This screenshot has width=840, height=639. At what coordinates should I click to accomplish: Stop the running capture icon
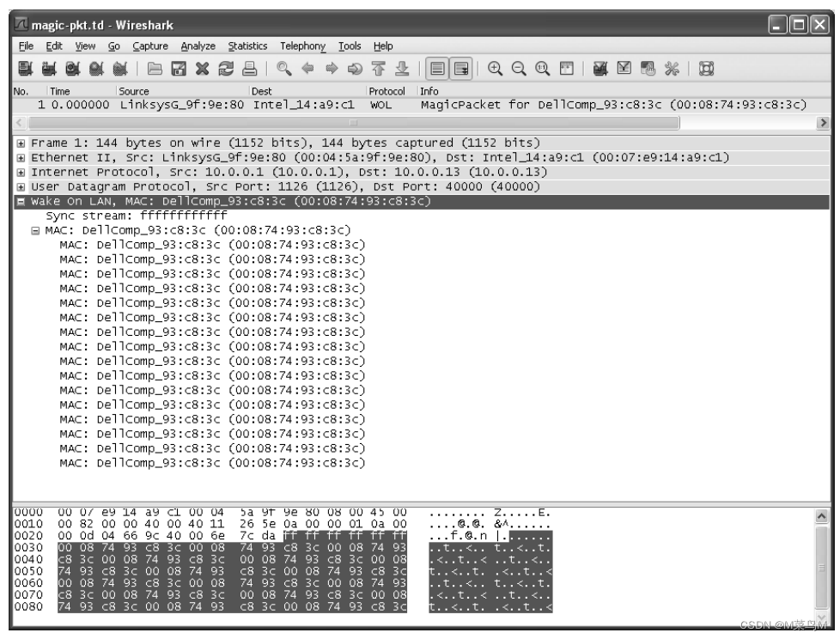click(x=96, y=69)
